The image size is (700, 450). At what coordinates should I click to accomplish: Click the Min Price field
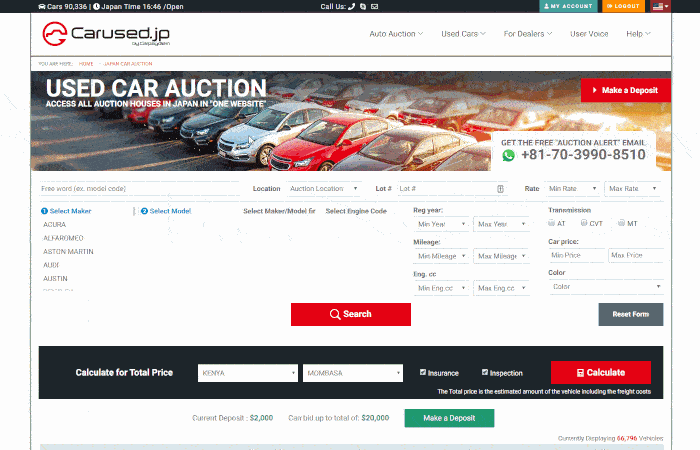click(576, 255)
